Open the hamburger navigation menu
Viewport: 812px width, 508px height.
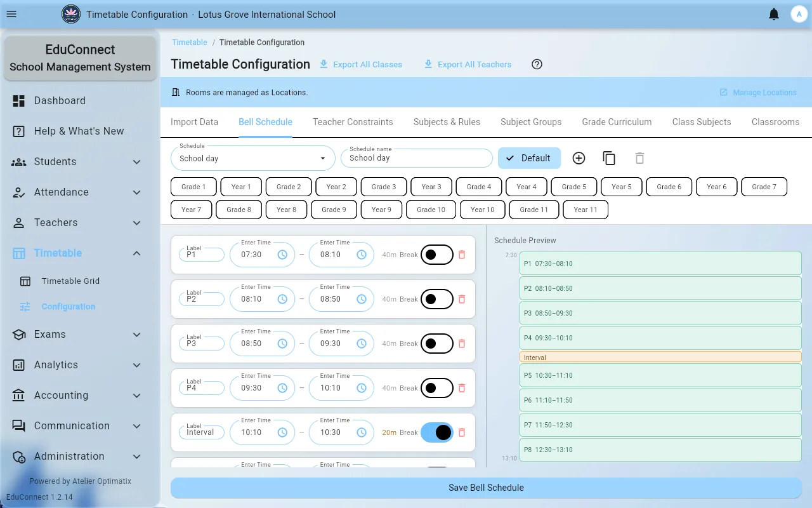[11, 14]
